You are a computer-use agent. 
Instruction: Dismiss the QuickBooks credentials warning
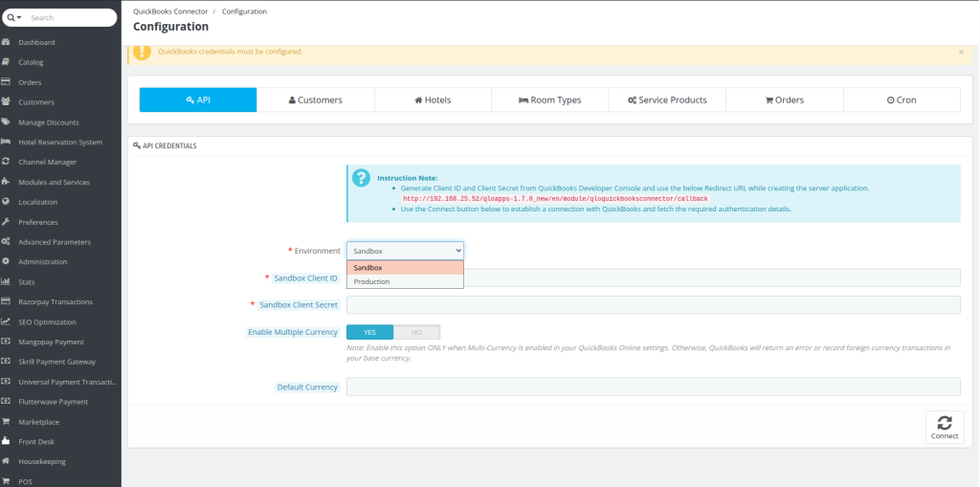(x=961, y=52)
